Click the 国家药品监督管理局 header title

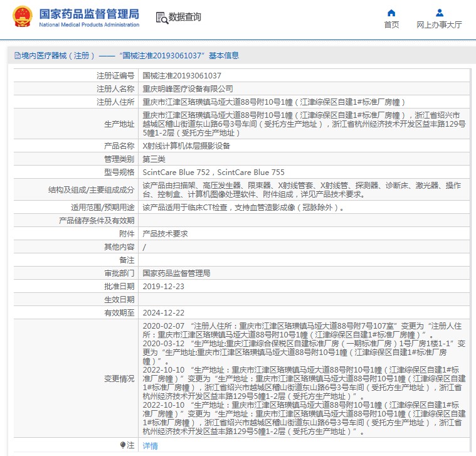click(x=89, y=14)
